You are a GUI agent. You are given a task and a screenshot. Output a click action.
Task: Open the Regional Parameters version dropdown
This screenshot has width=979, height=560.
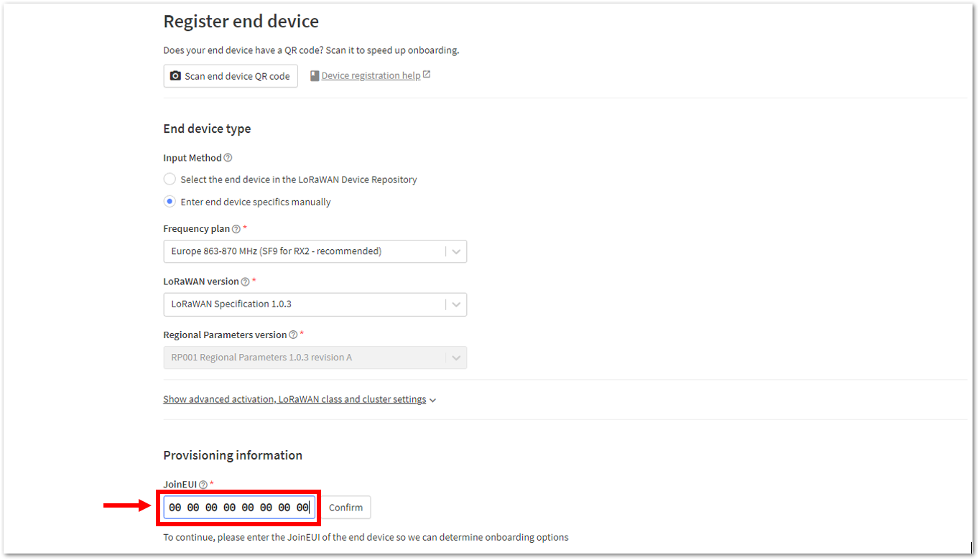point(315,358)
